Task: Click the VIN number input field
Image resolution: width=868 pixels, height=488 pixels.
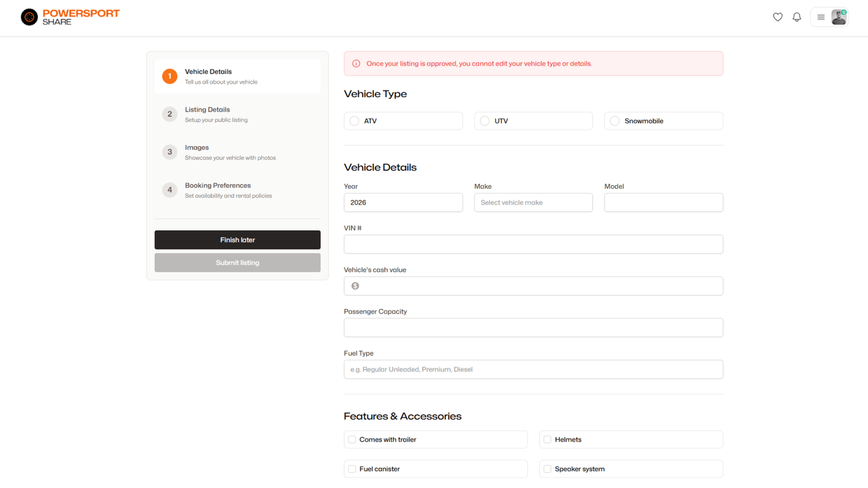Action: click(533, 244)
